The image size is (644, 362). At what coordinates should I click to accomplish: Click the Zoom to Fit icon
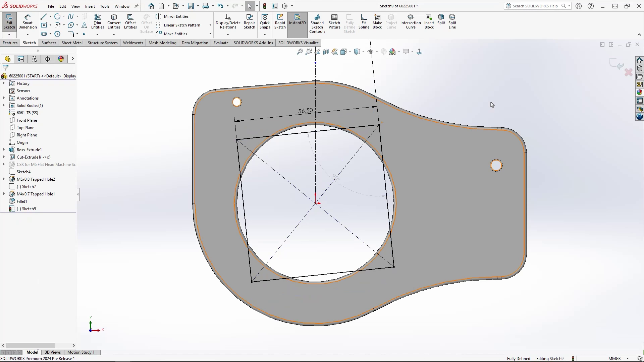coord(300,52)
